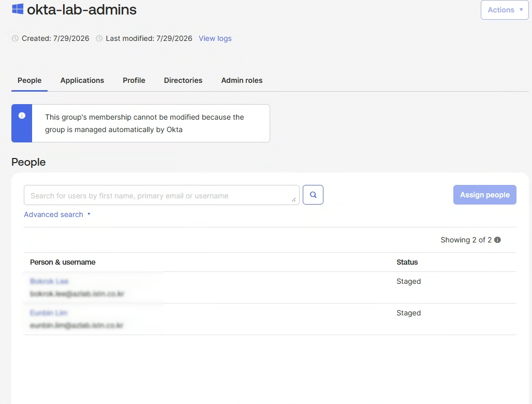Click the search field resize handle
The image size is (532, 404).
click(x=294, y=199)
